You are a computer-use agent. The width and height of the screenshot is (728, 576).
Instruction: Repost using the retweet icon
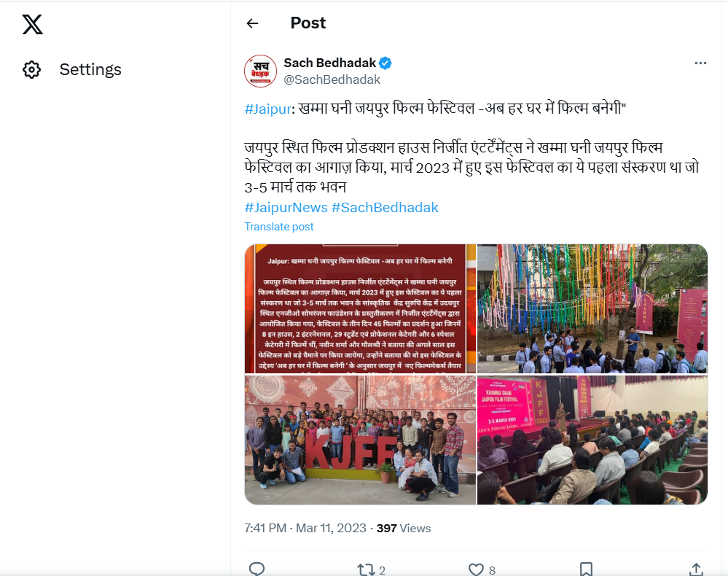pyautogui.click(x=365, y=569)
